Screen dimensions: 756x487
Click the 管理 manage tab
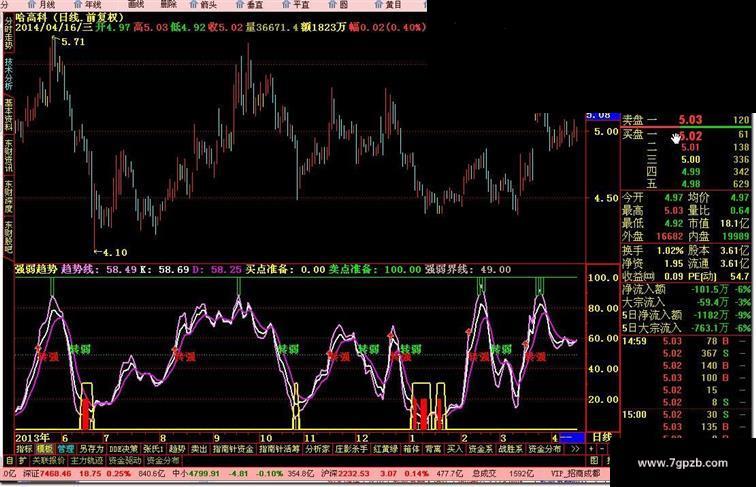66,449
